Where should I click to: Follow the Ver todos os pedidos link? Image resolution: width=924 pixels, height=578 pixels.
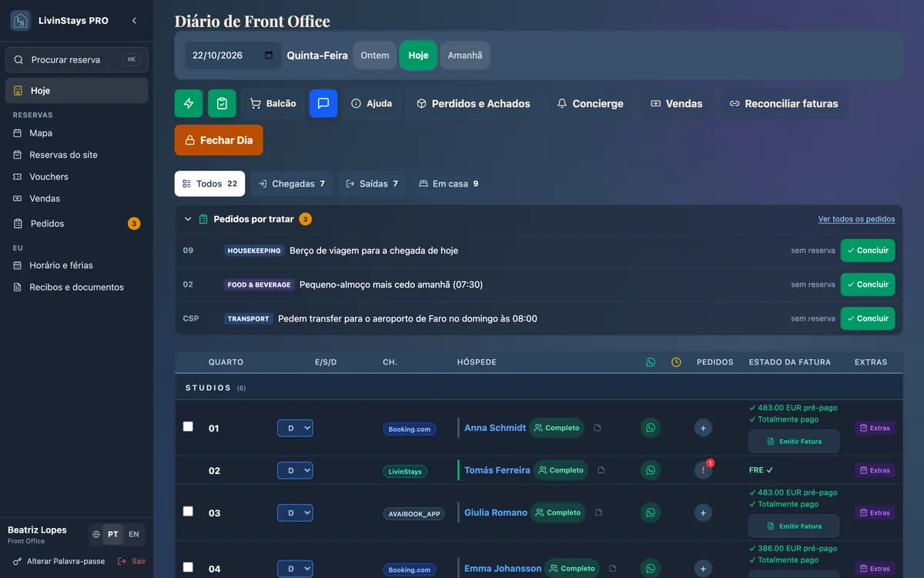[856, 219]
